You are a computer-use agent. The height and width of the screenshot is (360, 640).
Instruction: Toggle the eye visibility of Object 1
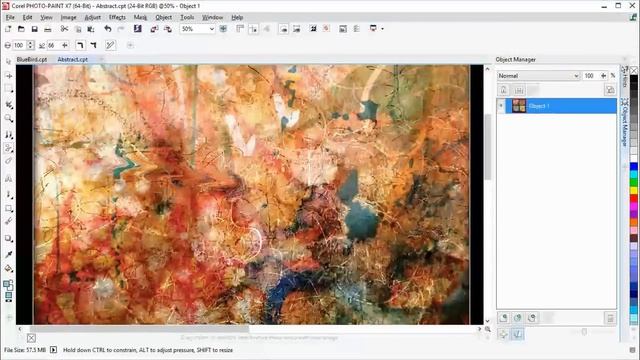click(501, 106)
